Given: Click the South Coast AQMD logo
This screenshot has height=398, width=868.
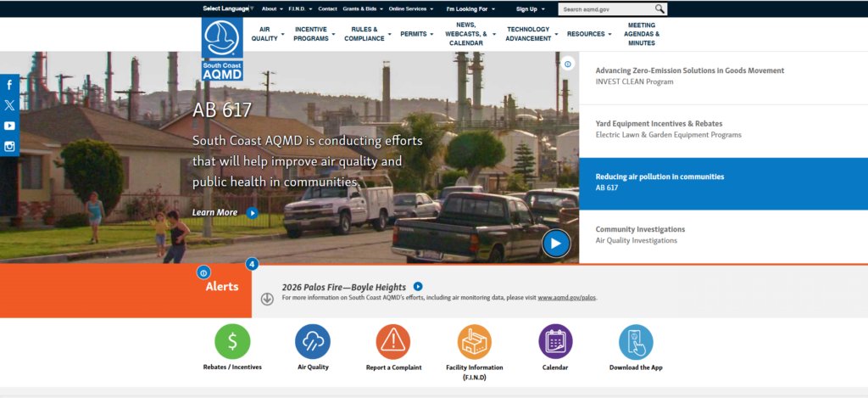Looking at the screenshot, I should tap(222, 48).
